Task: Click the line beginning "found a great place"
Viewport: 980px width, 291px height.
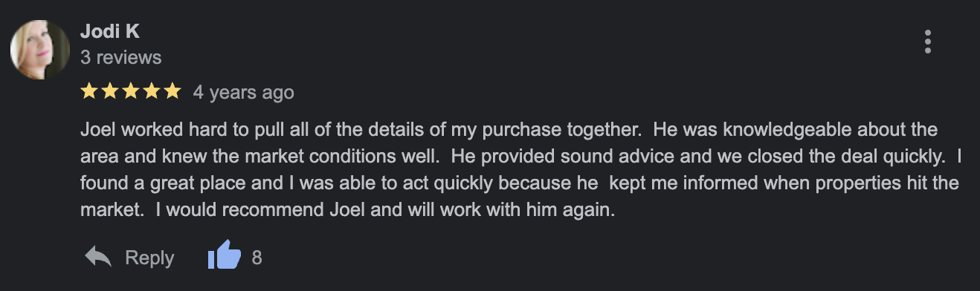Action: pos(520,183)
